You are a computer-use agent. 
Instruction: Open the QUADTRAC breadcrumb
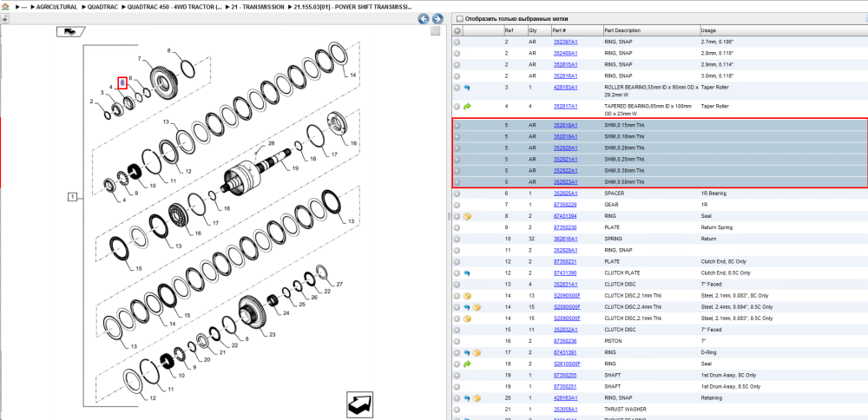[x=102, y=7]
